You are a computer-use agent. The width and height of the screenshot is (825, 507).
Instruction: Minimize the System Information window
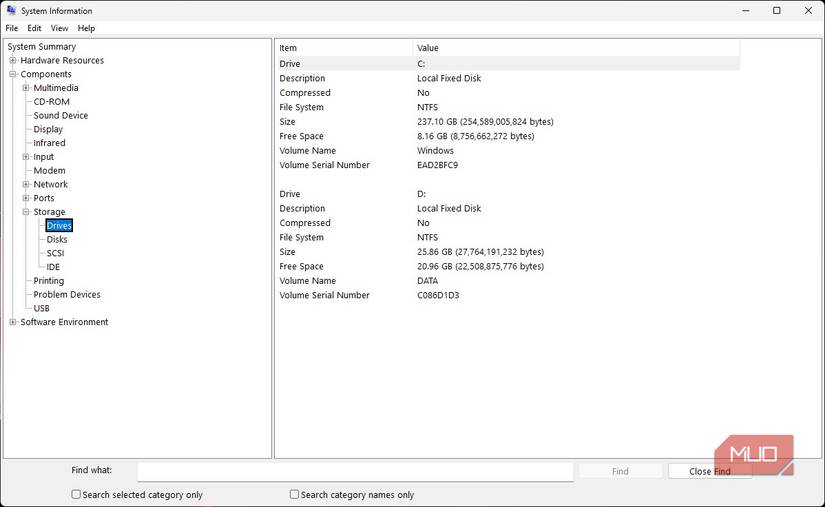pyautogui.click(x=746, y=11)
